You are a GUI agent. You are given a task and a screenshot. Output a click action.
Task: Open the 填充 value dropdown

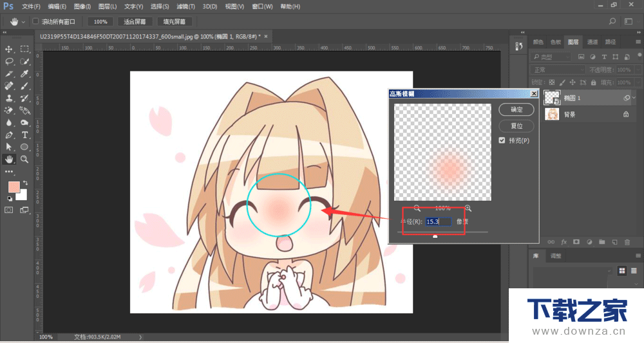(x=637, y=82)
